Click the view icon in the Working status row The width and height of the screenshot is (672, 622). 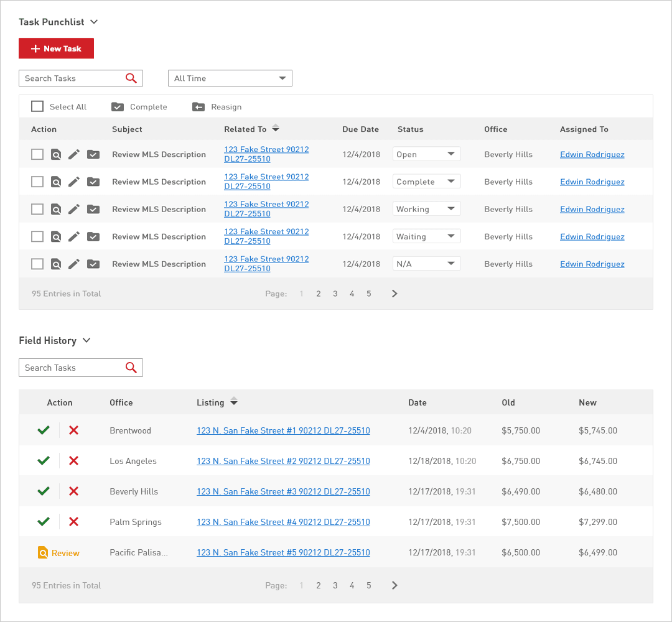(x=56, y=209)
